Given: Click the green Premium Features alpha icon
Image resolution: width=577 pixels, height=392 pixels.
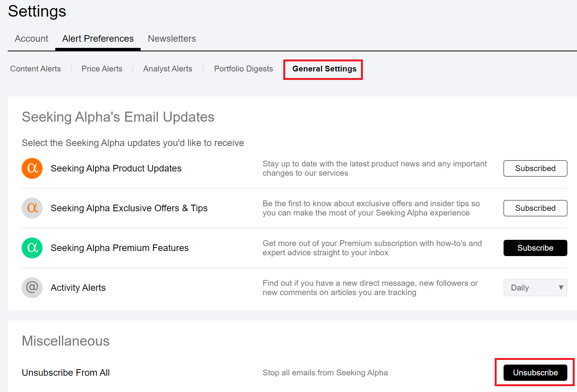Looking at the screenshot, I should pyautogui.click(x=32, y=248).
